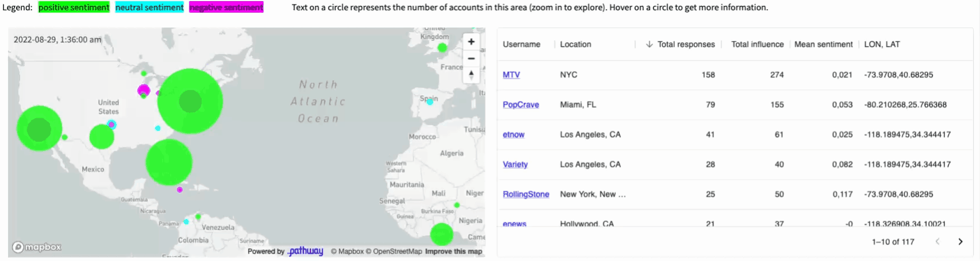This screenshot has width=980, height=261.
Task: Go to next page of table
Action: (x=960, y=241)
